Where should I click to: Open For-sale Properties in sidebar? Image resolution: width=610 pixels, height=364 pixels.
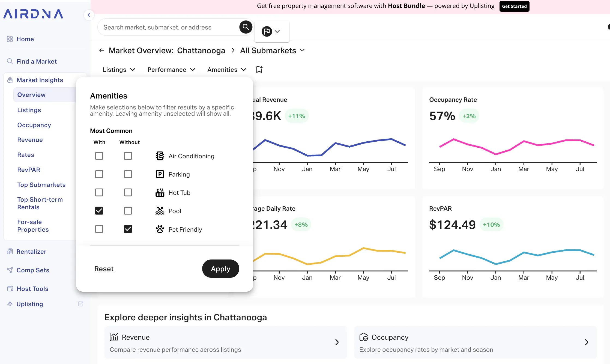coord(33,226)
